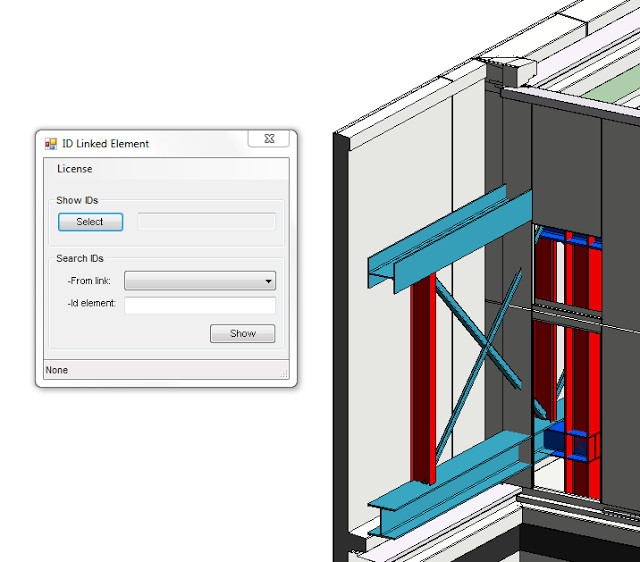
Task: Click the None status bar text
Action: [x=57, y=370]
